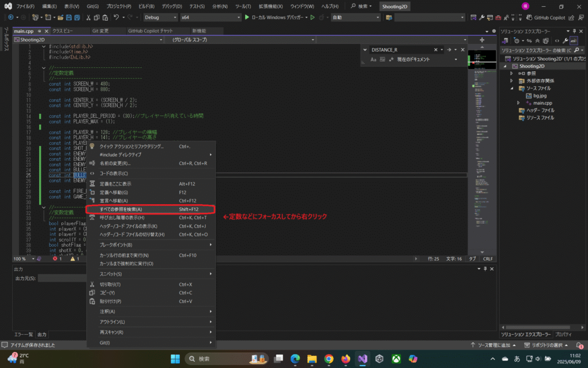This screenshot has width=588, height=368.
Task: Open the (グローバル スコープ) dropdown
Action: (x=240, y=40)
